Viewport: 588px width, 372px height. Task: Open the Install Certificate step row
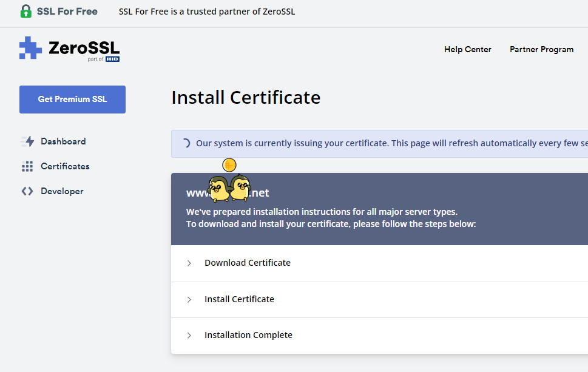(x=379, y=300)
